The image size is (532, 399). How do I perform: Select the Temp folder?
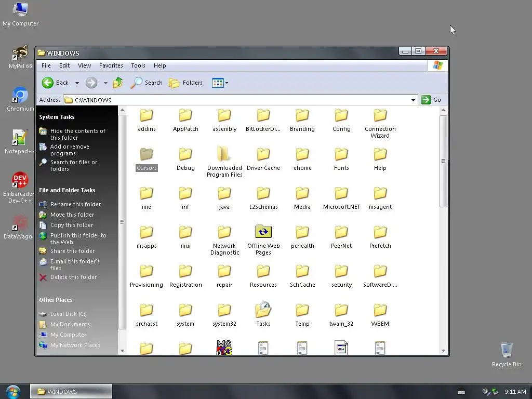[x=302, y=315]
